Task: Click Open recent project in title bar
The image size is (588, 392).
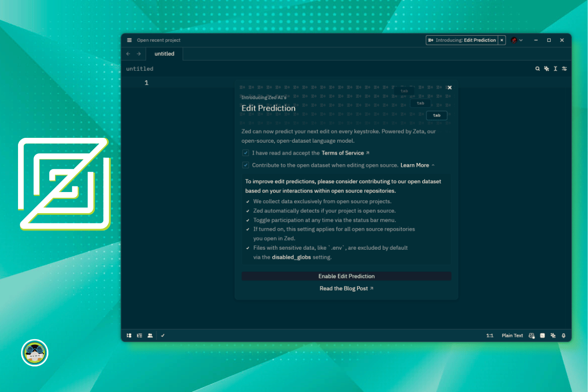Action: (158, 40)
